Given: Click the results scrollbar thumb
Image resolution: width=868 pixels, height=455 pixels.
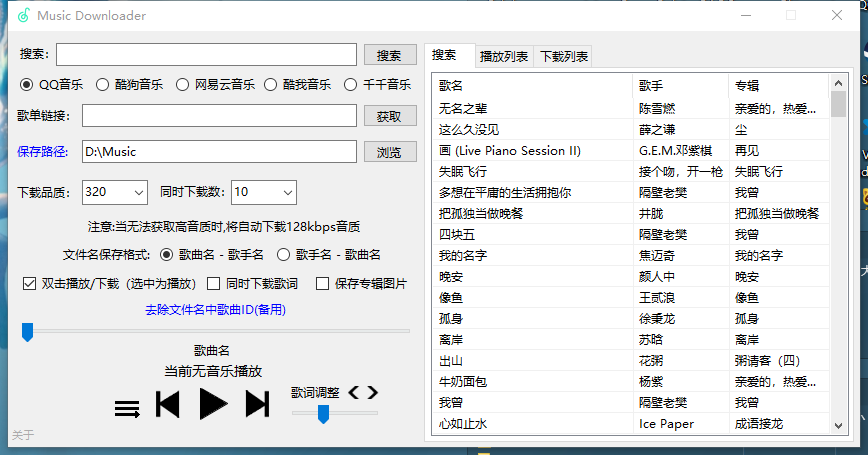Looking at the screenshot, I should pyautogui.click(x=838, y=104).
